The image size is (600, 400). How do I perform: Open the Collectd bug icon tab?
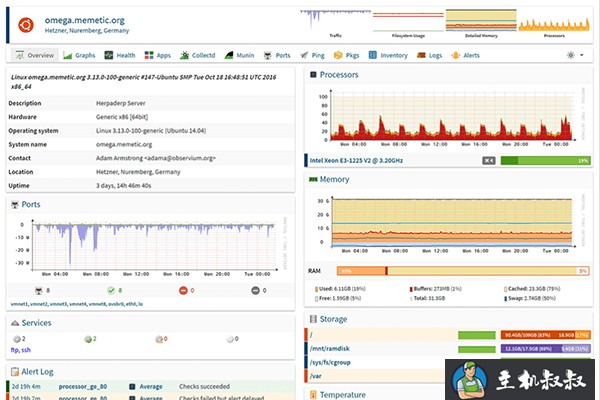[184, 55]
